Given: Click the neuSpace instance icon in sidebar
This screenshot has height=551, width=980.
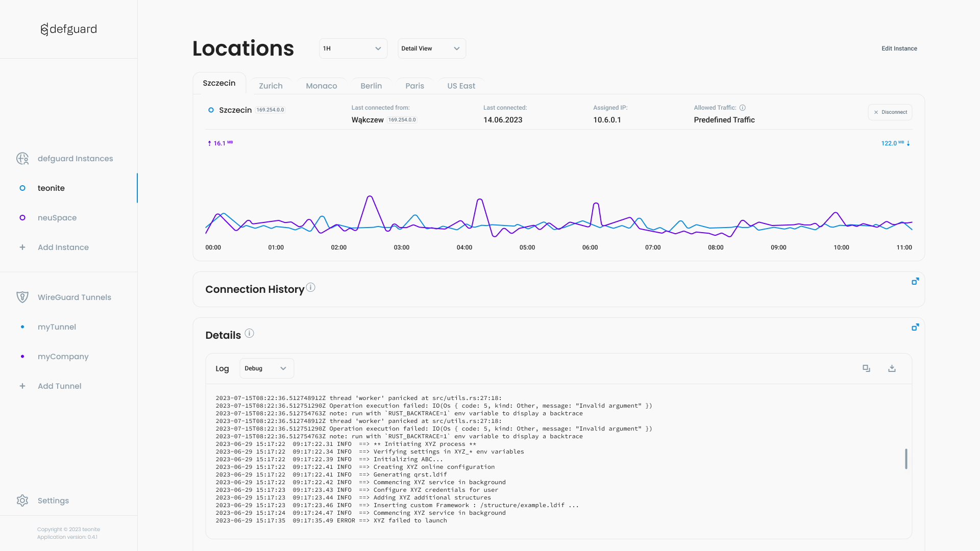Looking at the screenshot, I should point(23,217).
